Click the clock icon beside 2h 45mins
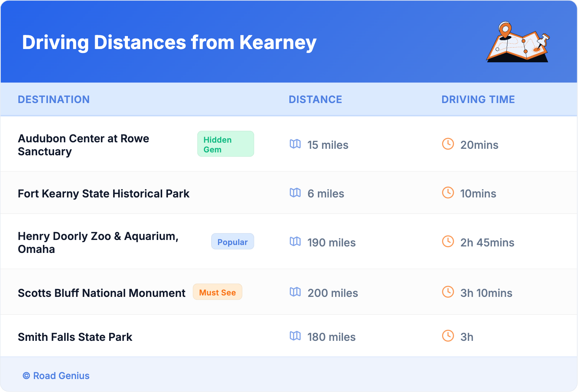 click(448, 241)
